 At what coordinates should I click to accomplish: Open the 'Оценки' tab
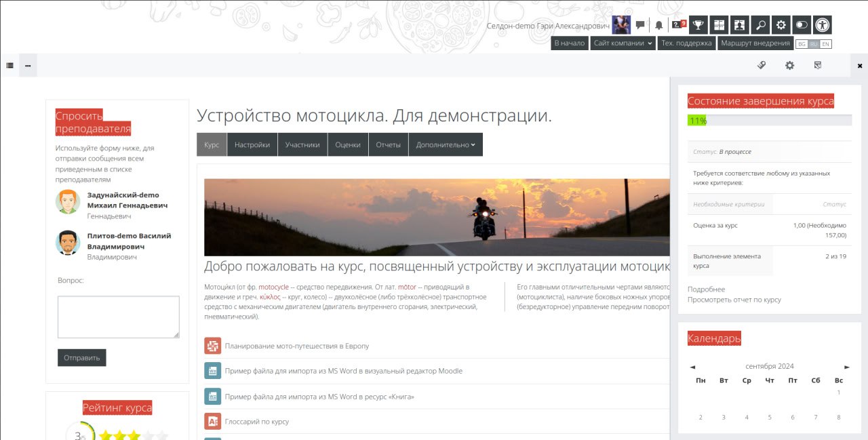pyautogui.click(x=348, y=144)
